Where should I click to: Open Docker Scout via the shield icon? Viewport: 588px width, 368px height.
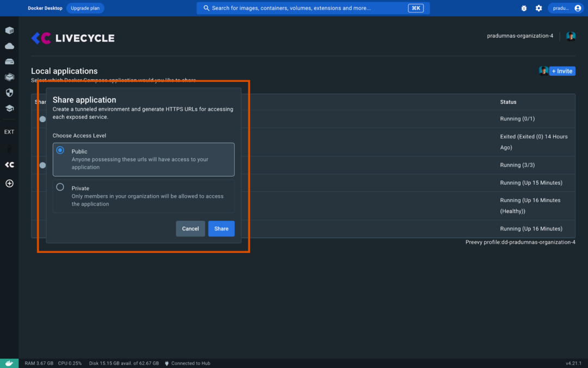(x=9, y=93)
